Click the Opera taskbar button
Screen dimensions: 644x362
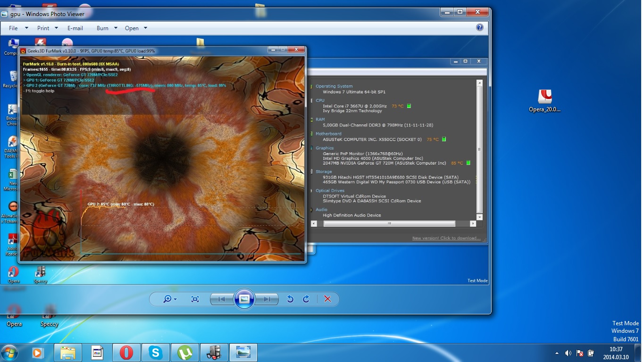tap(126, 353)
